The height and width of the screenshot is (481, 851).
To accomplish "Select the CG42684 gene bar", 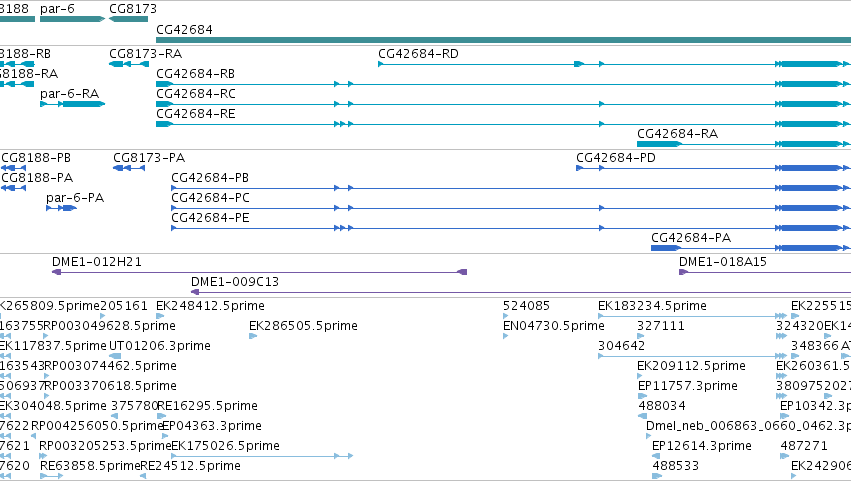I will (x=503, y=40).
